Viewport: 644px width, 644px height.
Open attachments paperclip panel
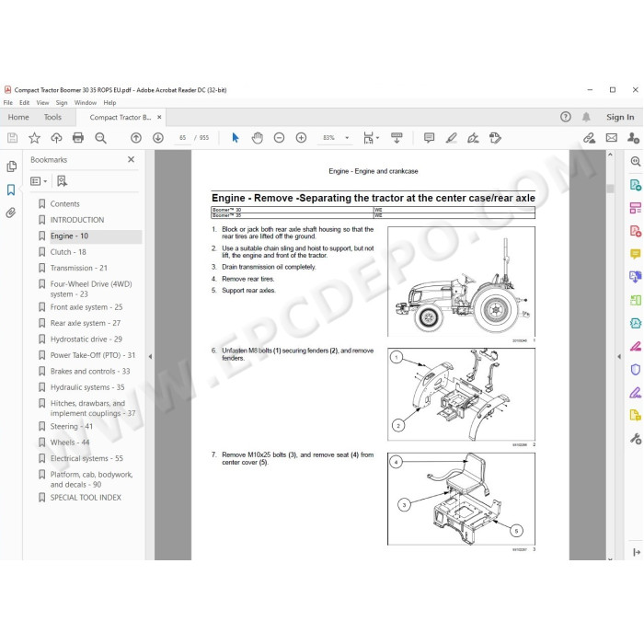coord(11,213)
